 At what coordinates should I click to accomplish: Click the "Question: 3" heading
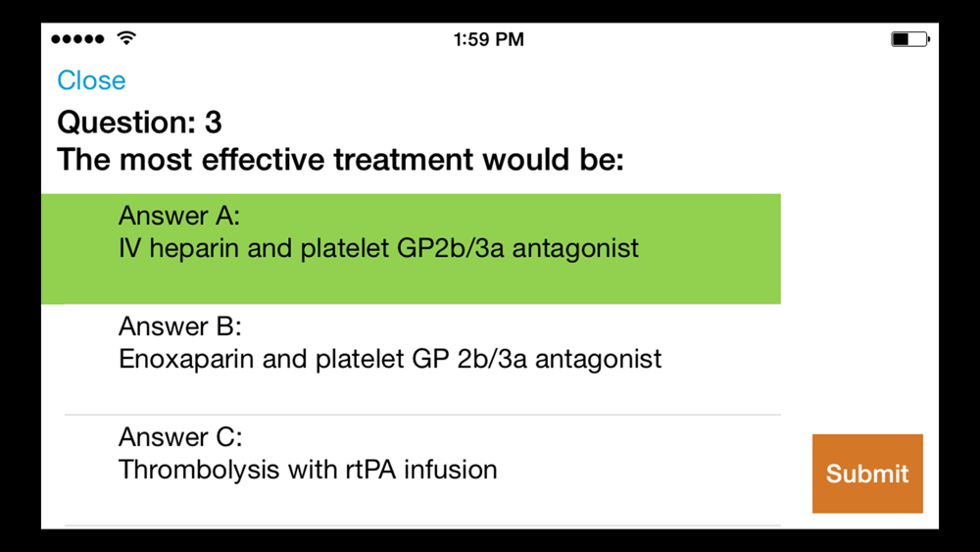139,123
